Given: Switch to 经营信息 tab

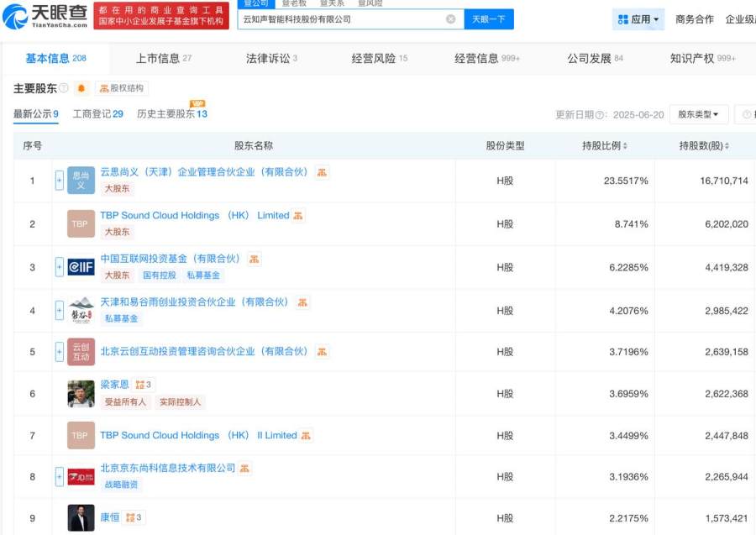Looking at the screenshot, I should coord(487,58).
